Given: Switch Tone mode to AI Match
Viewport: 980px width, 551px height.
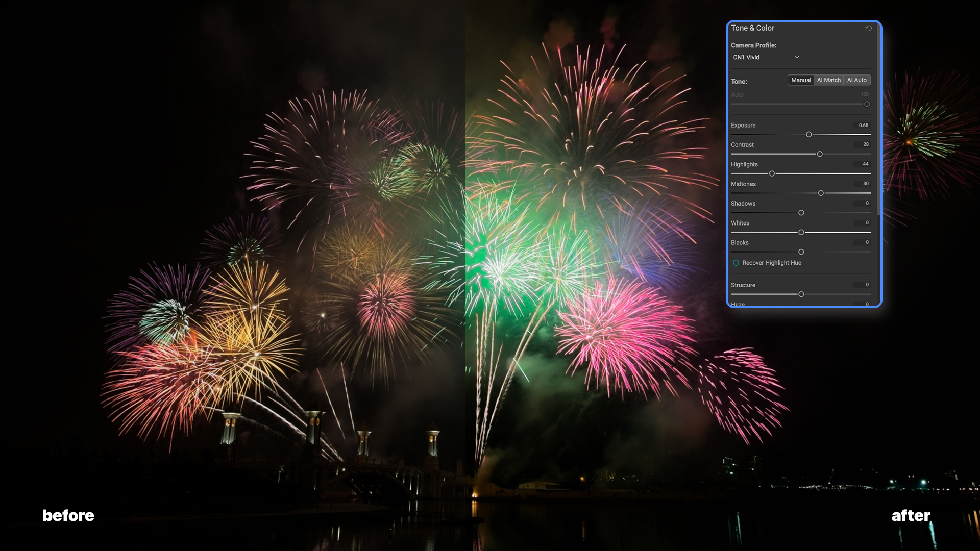Looking at the screenshot, I should coord(828,80).
